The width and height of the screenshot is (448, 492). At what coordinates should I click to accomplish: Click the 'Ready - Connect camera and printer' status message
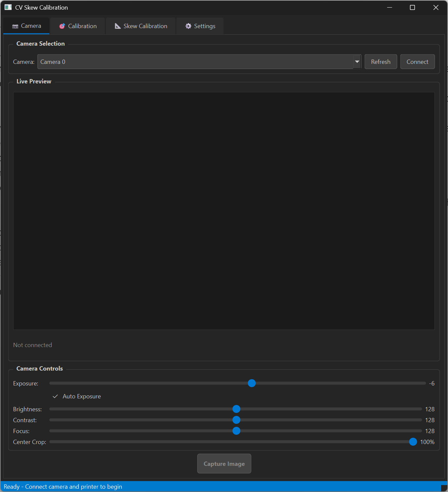(x=63, y=487)
